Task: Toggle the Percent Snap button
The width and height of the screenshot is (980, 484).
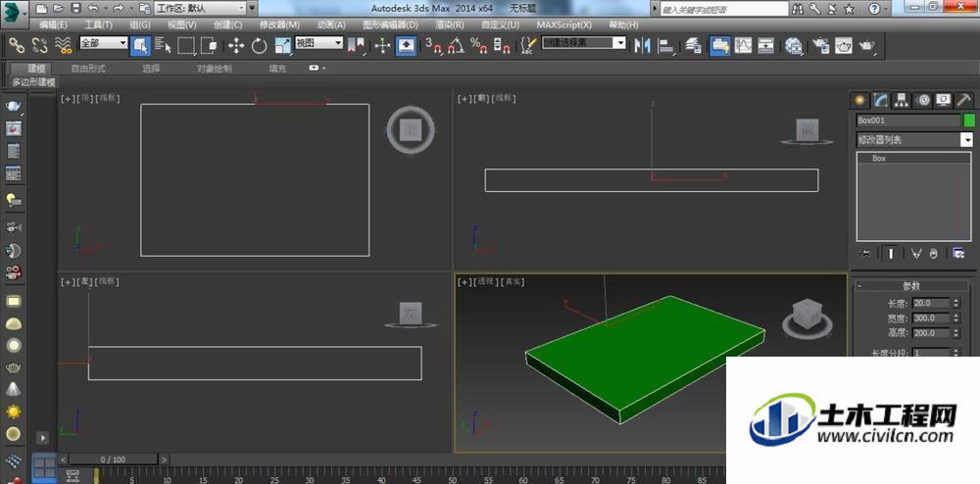Action: [x=479, y=46]
